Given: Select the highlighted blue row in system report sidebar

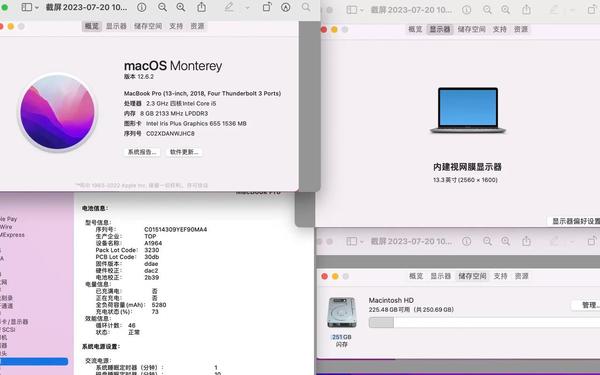Looking at the screenshot, I should tap(34, 361).
